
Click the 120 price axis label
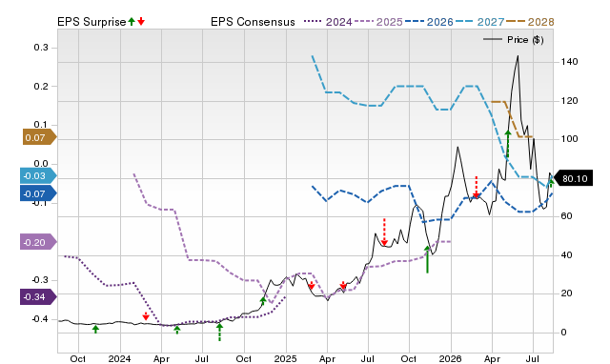[x=569, y=101]
